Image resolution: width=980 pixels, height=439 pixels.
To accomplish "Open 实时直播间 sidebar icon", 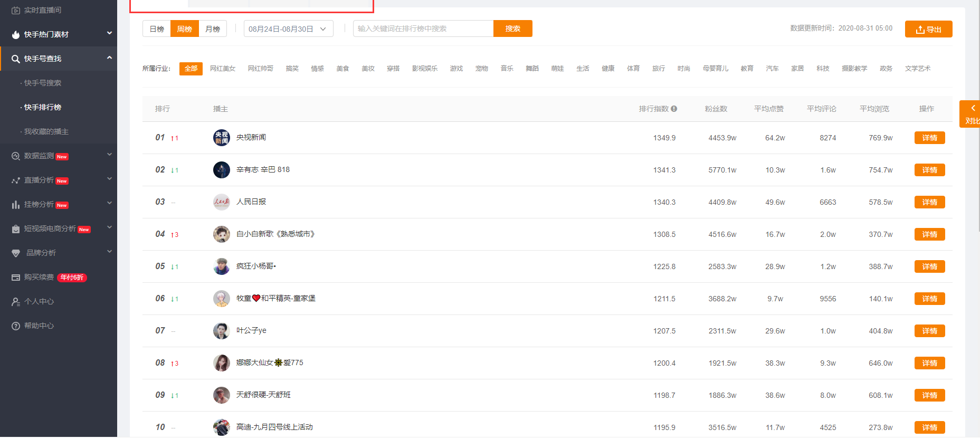I will click(x=16, y=10).
